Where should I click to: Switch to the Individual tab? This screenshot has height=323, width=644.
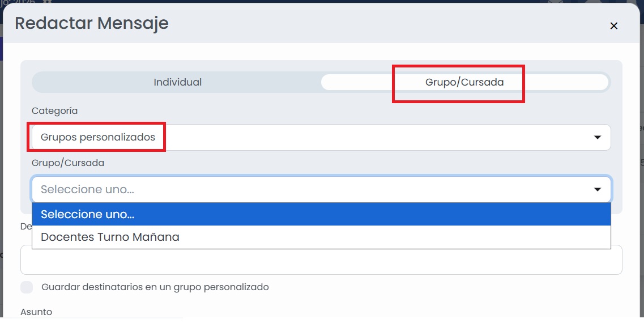[x=177, y=82]
